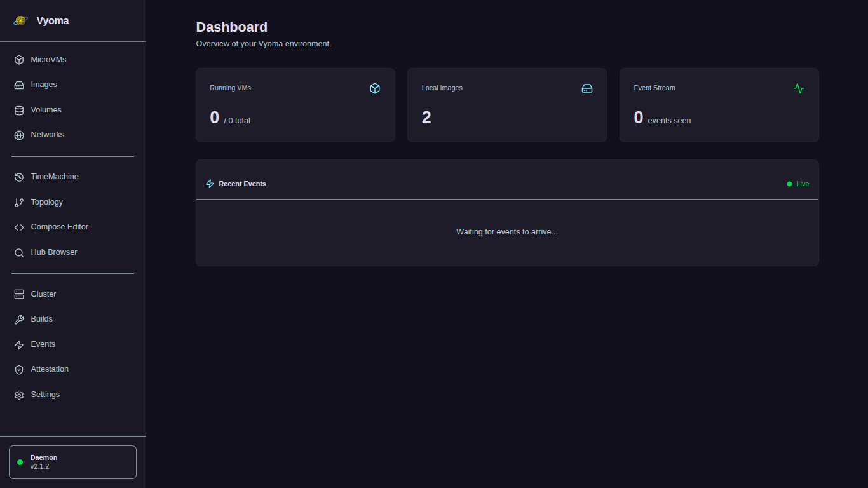This screenshot has width=868, height=488.
Task: Click the pulse icon on Event Stream card
Action: click(x=799, y=88)
